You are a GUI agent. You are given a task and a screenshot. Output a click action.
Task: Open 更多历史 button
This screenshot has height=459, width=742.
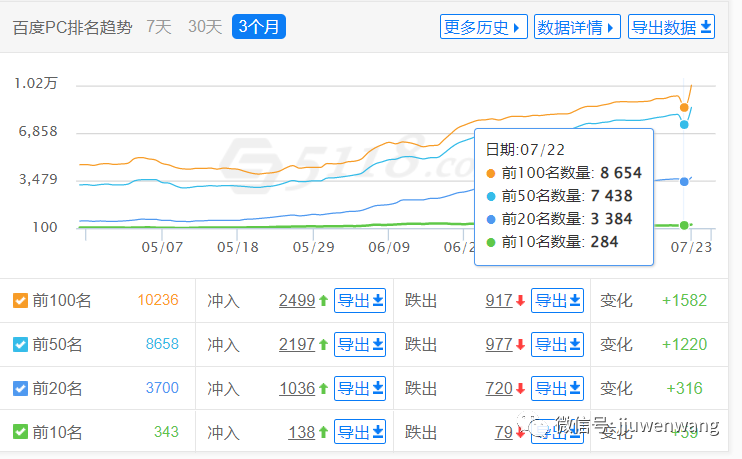point(484,26)
